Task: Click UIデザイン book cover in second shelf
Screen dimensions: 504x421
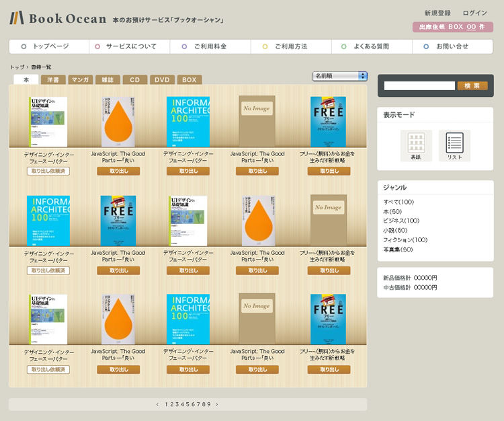Action: point(188,221)
